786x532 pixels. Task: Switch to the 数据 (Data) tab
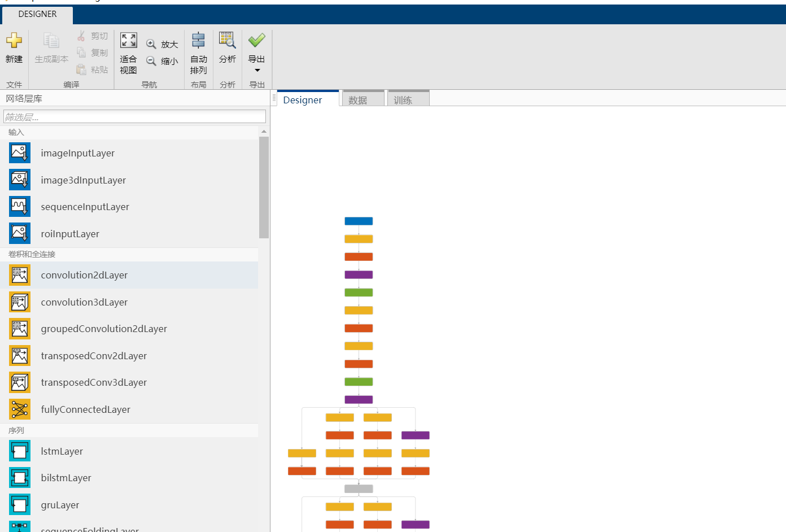click(x=363, y=99)
